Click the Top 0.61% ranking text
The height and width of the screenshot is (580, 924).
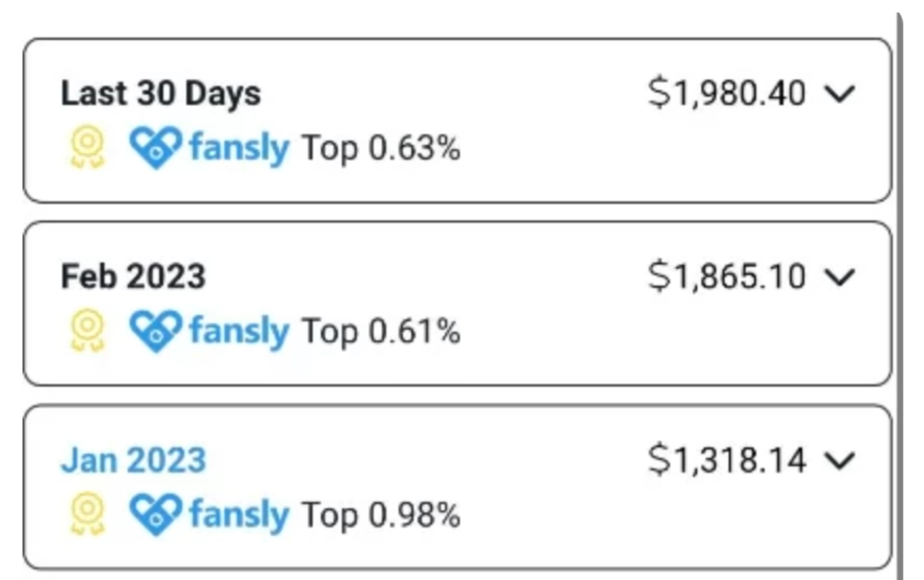point(381,332)
